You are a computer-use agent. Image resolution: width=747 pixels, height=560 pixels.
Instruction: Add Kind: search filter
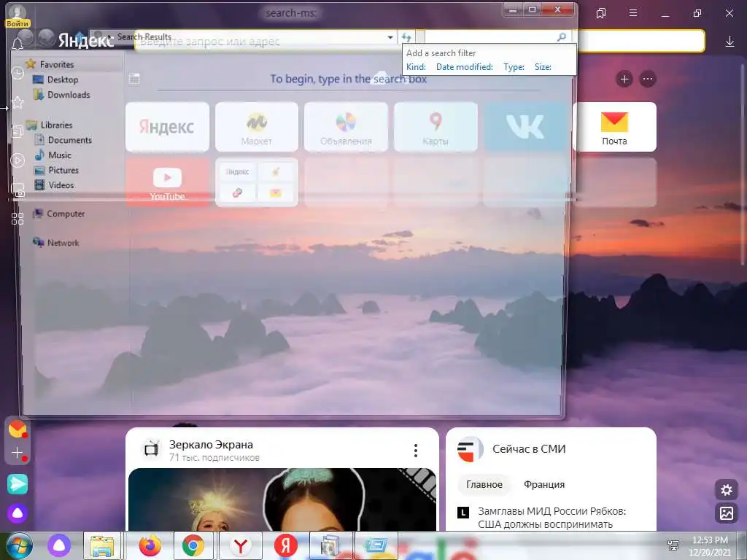point(416,67)
